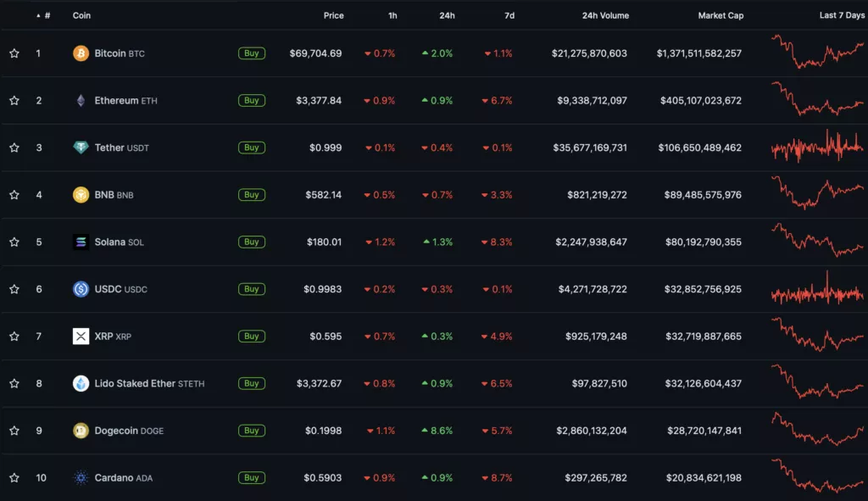Click the Lido Staked Ether logo
868x501 pixels.
tap(81, 383)
